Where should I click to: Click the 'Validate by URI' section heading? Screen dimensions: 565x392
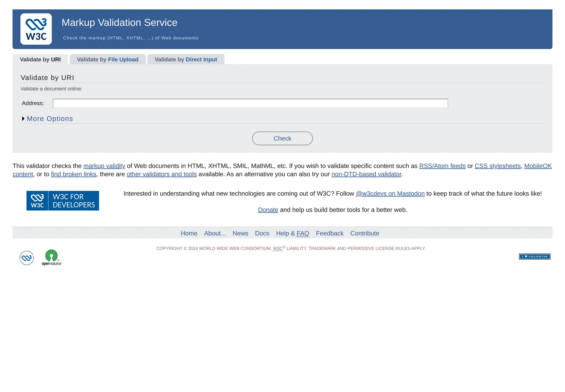[x=47, y=78]
